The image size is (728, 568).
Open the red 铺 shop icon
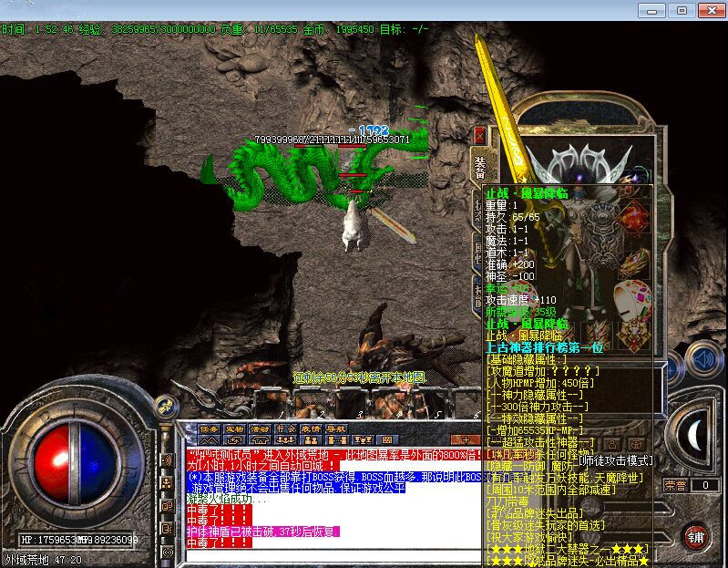point(695,537)
